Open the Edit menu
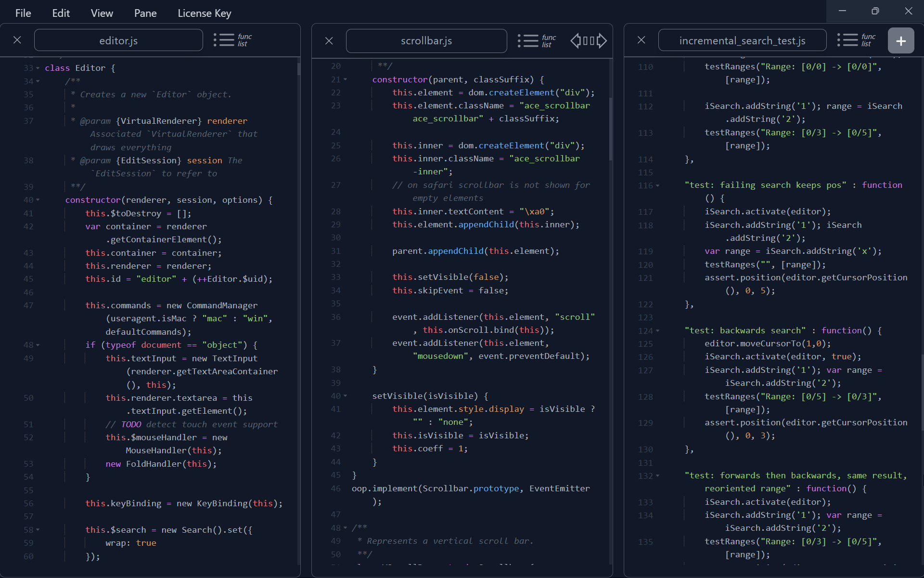924x578 pixels. (x=61, y=13)
